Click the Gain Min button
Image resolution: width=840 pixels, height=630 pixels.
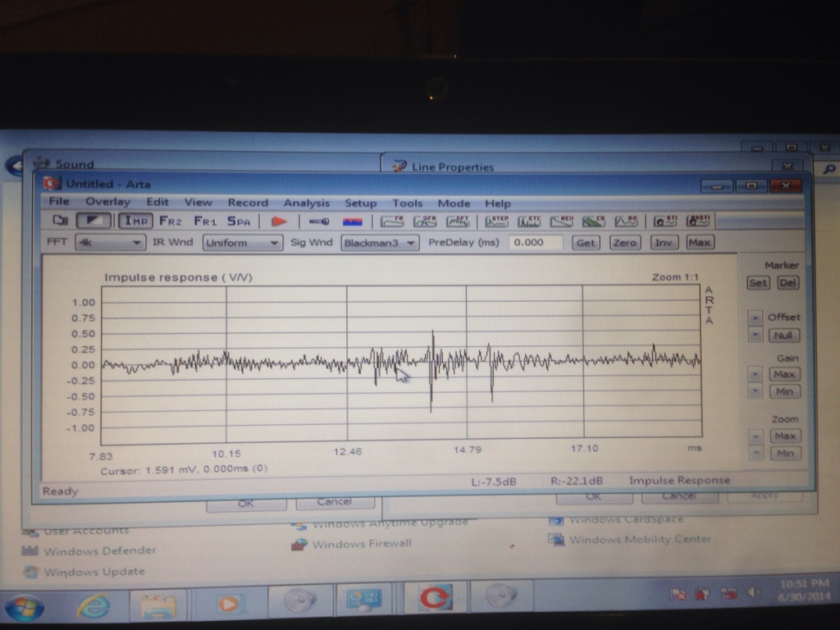[785, 391]
